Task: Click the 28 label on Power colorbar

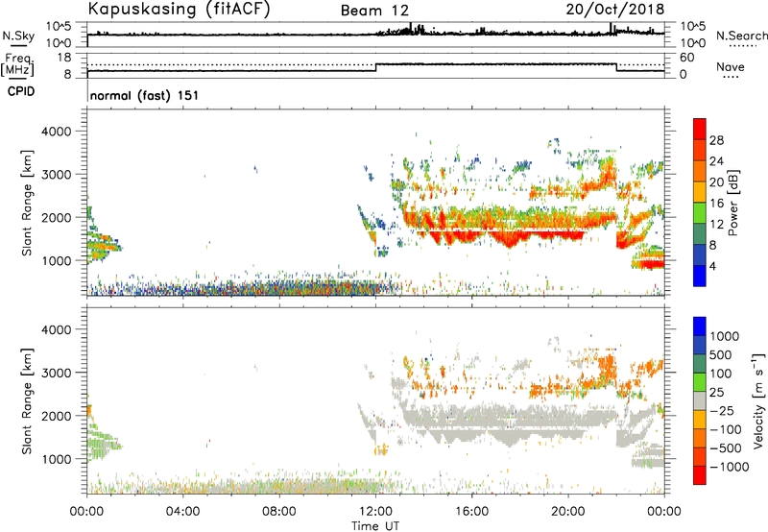Action: point(716,140)
